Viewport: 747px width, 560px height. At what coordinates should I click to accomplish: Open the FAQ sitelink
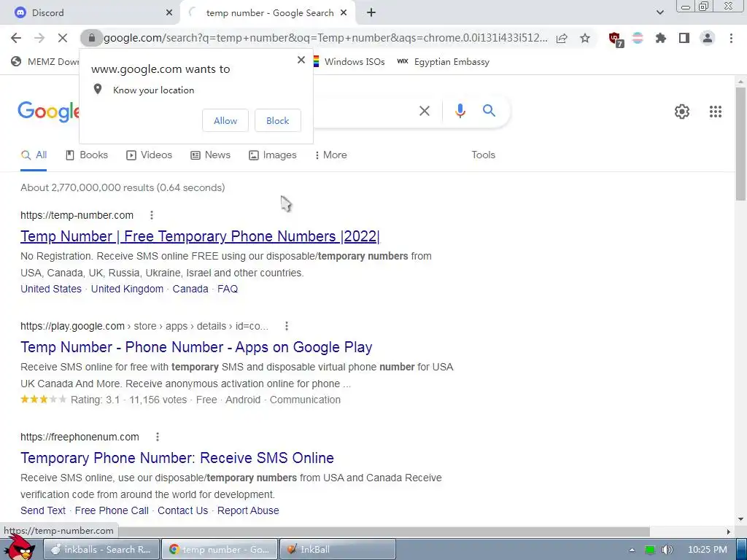[228, 289]
